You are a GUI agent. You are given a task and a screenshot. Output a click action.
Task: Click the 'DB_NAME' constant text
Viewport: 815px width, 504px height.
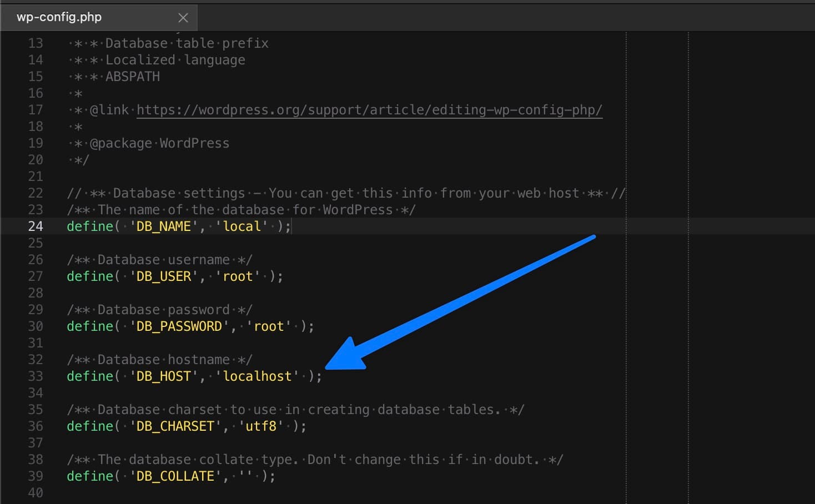163,226
